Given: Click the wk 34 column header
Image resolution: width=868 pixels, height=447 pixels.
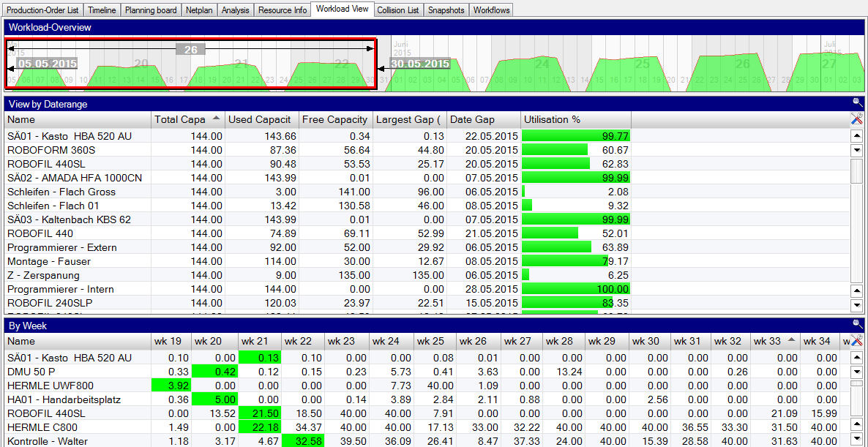Looking at the screenshot, I should [x=820, y=342].
